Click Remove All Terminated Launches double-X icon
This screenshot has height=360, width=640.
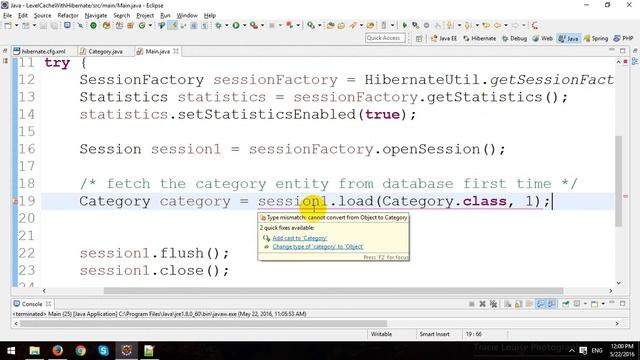click(493, 304)
